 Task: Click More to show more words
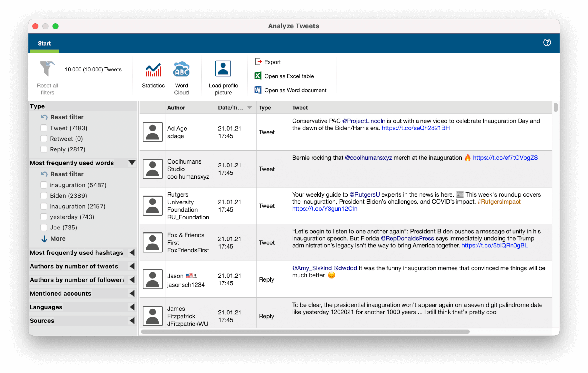(x=58, y=239)
